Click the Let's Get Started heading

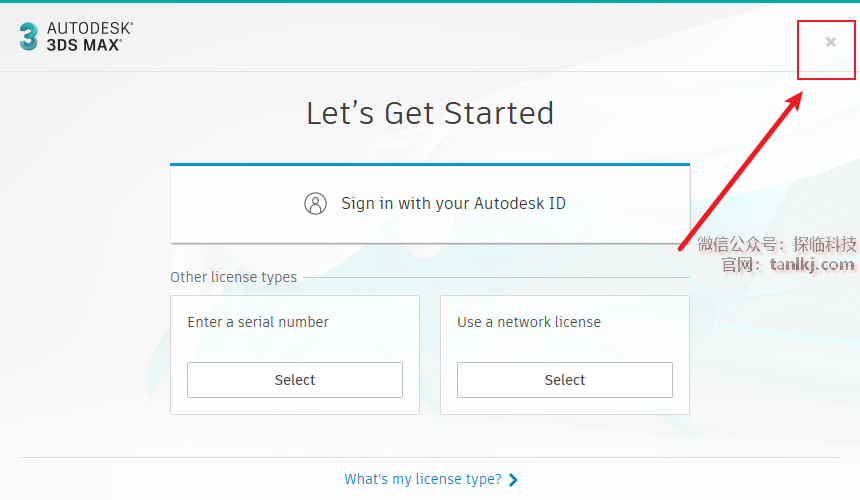tap(430, 113)
